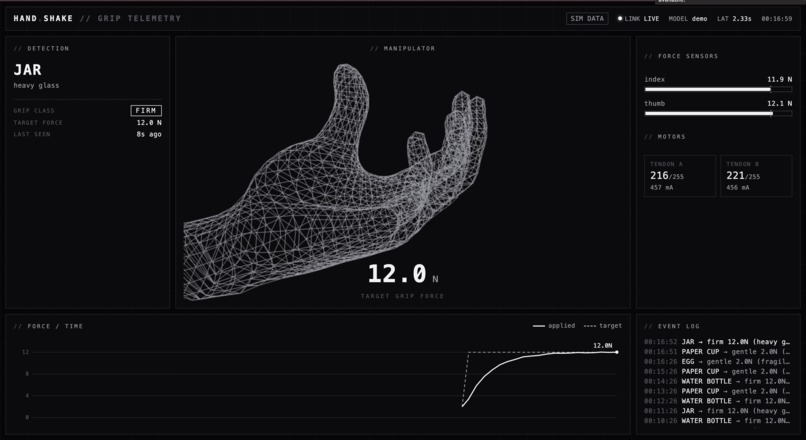Click the 00:10:26 WATER BOTTLE log entry
806x440 pixels.
(717, 420)
